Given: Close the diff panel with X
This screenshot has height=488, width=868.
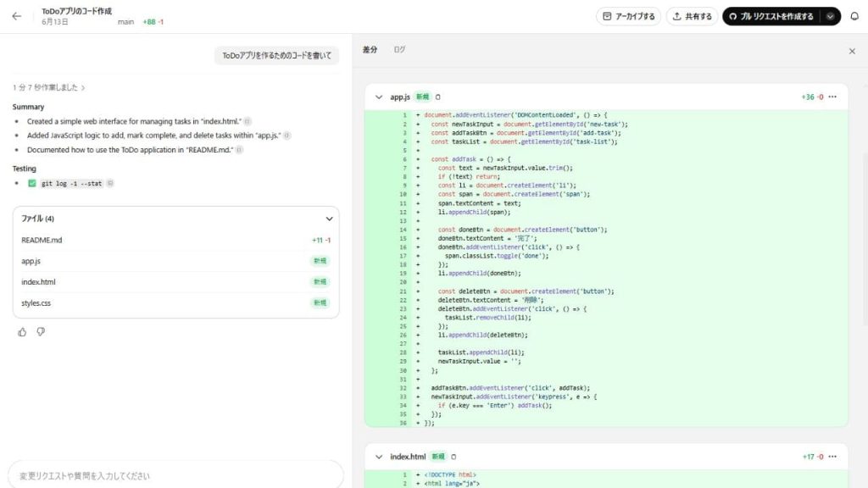Looking at the screenshot, I should pos(852,51).
